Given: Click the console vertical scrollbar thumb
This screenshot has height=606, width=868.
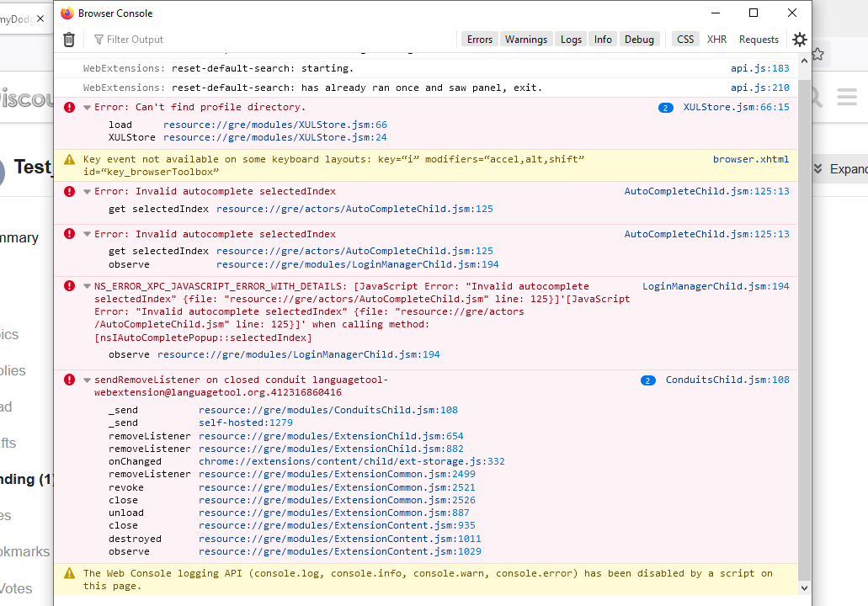Looking at the screenshot, I should [x=804, y=329].
